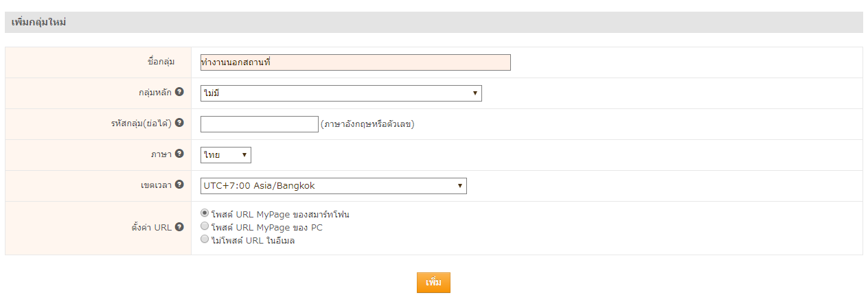868x306 pixels.
Task: Click the เขตเวลา label text
Action: click(156, 185)
